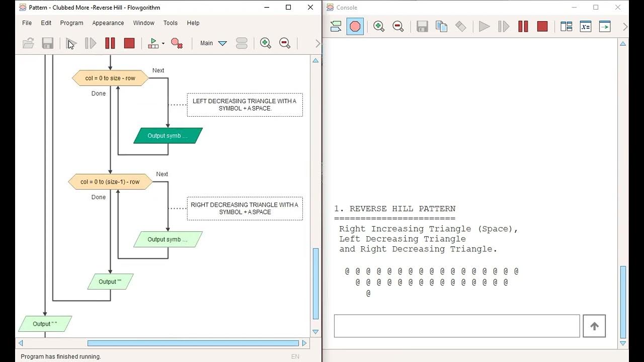Expand Flowgorithm toolbar overflow chevron

coord(317,44)
